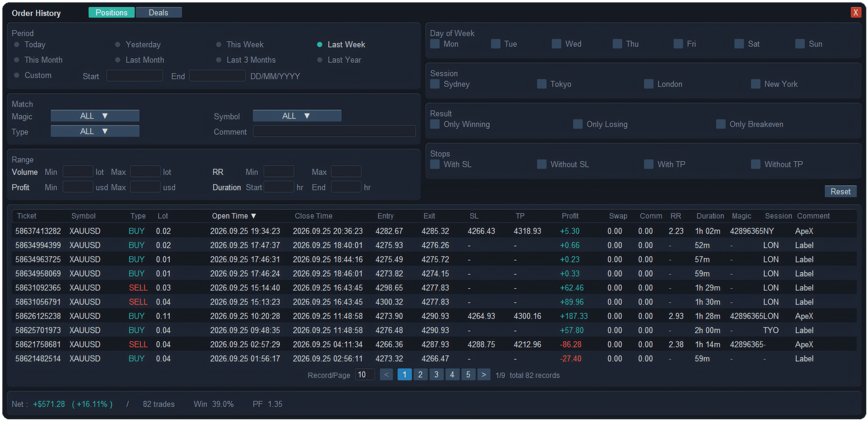868x421 pixels.
Task: Check the With SL filter
Action: click(x=435, y=164)
